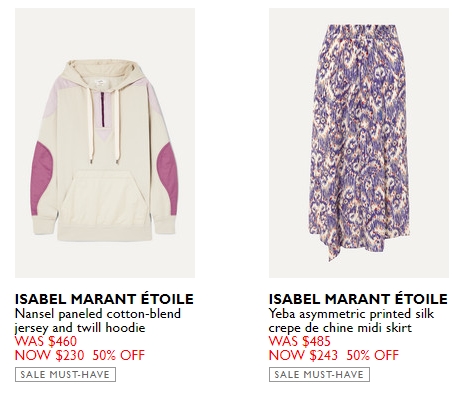This screenshot has height=394, width=456.
Task: Click the right Isabel Marant Étoile brand name
Action: (358, 299)
